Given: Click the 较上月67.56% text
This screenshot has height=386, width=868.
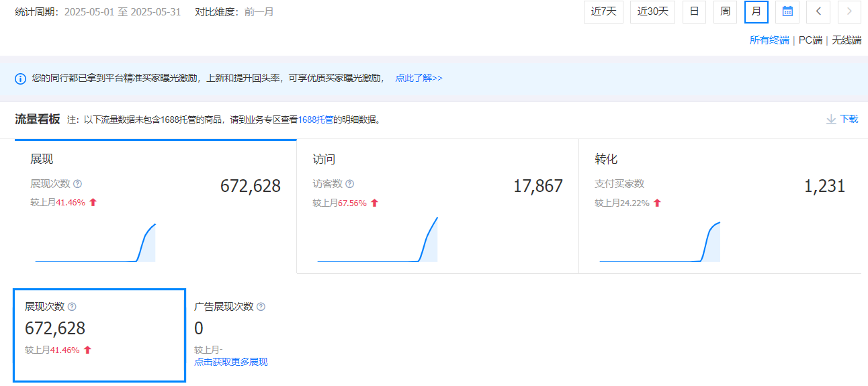Looking at the screenshot, I should [339, 203].
